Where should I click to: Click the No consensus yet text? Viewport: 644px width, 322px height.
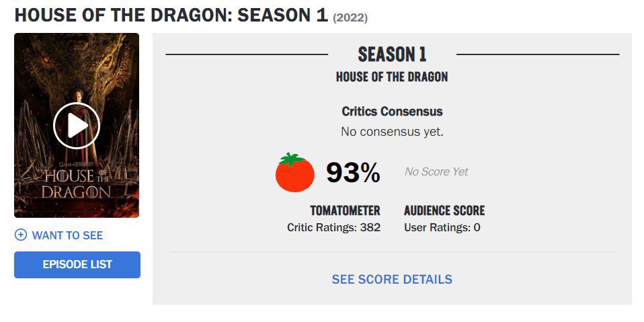[392, 132]
